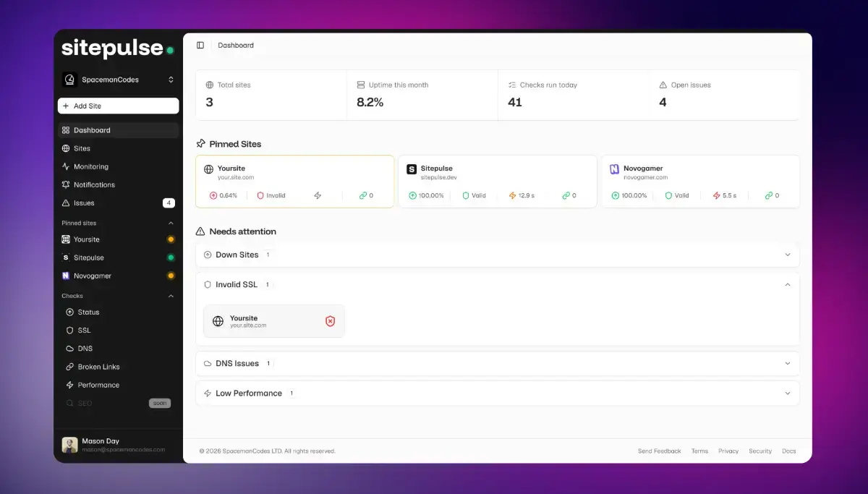This screenshot has height=494, width=868.
Task: Open the Docs footer link
Action: point(788,451)
